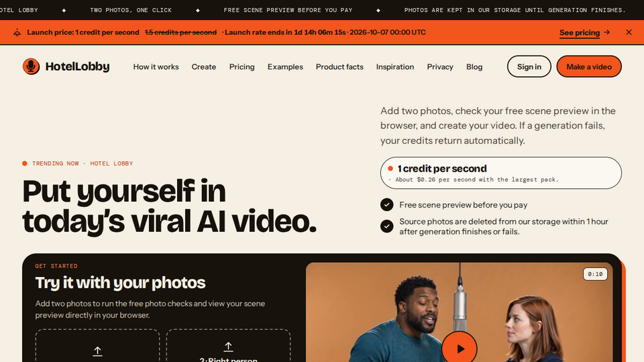The image size is (644, 362).
Task: Click the checkmark beside Free scene preview
Action: click(x=386, y=204)
